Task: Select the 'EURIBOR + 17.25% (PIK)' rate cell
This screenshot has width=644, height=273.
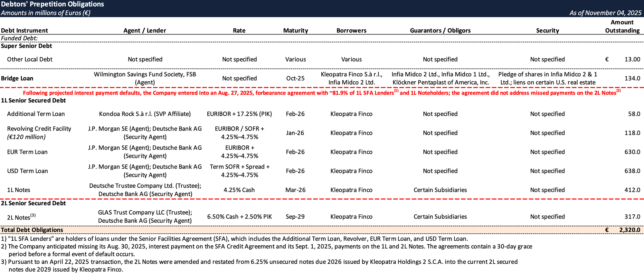Action: tap(239, 114)
